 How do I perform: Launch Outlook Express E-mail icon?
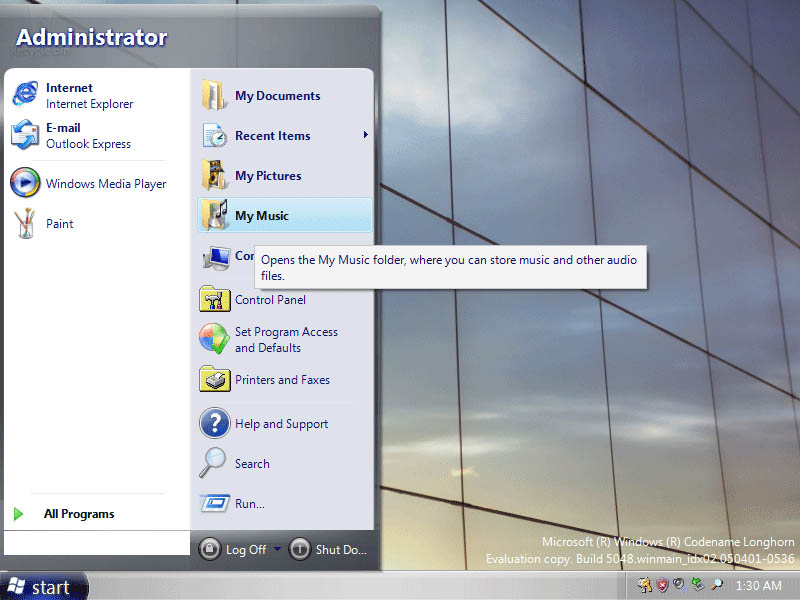(x=24, y=135)
